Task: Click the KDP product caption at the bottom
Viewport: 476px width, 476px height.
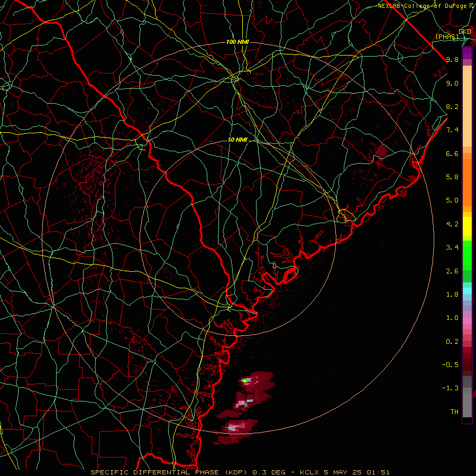Action: click(x=240, y=472)
